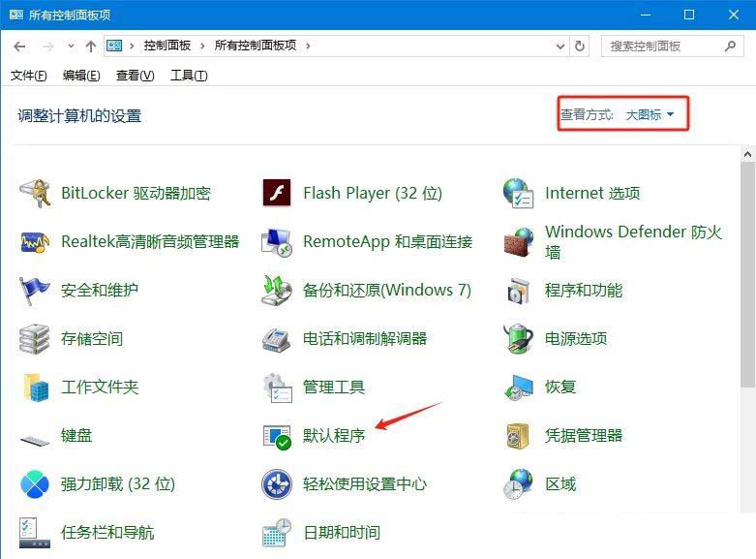The image size is (756, 559).
Task: Open the 电源选项 link
Action: click(x=576, y=338)
